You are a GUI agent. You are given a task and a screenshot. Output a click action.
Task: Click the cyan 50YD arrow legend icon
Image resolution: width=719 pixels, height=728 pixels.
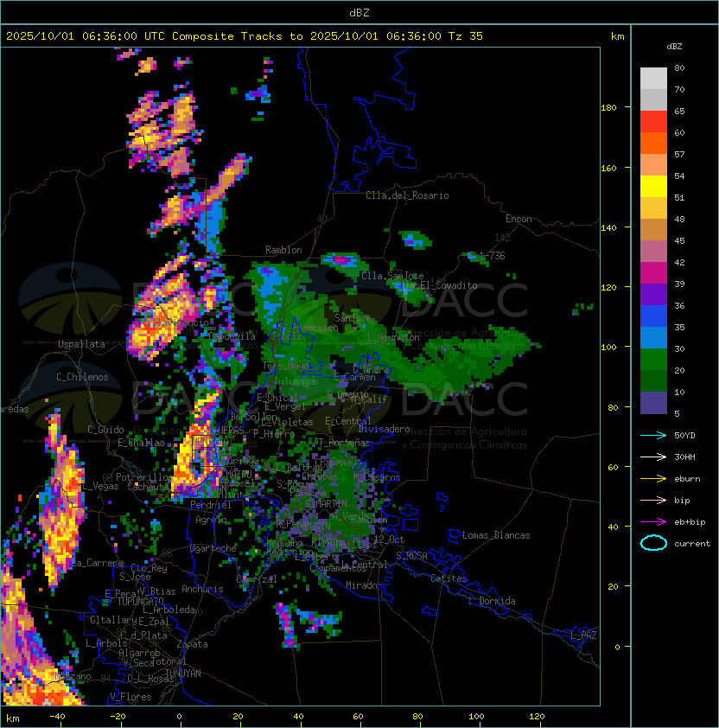[x=653, y=436]
